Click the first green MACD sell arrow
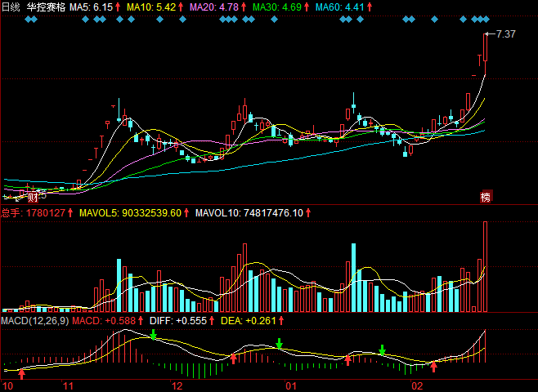Screen dimensions: 538x392 click(153, 336)
